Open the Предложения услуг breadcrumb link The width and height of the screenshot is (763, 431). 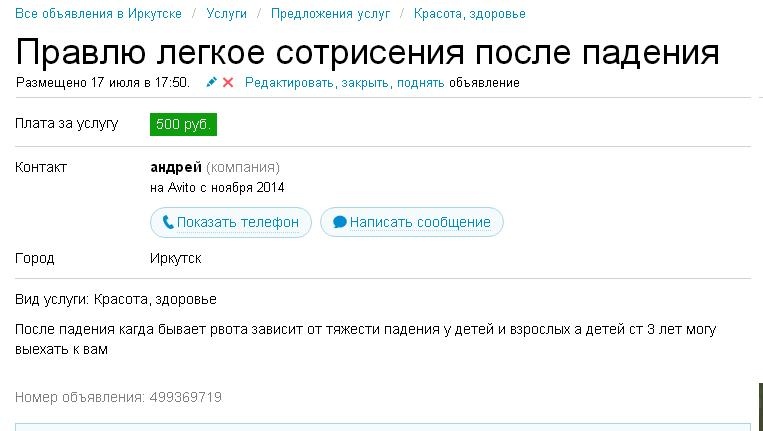[330, 14]
